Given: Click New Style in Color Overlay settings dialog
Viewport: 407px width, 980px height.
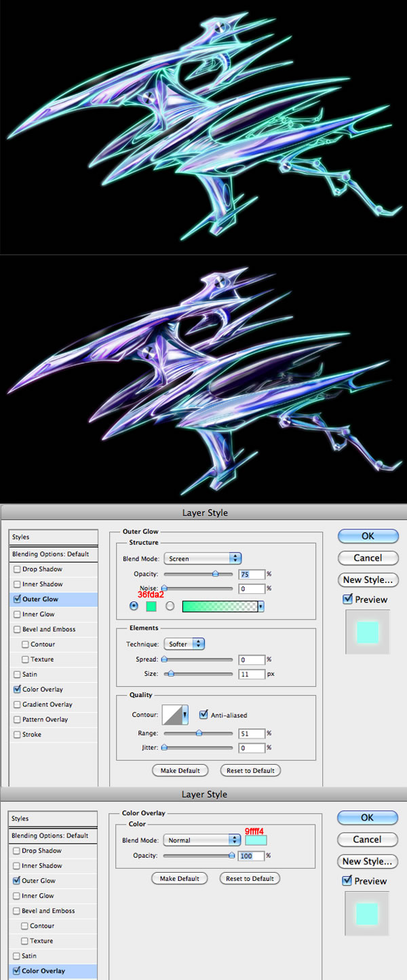Looking at the screenshot, I should 367,861.
